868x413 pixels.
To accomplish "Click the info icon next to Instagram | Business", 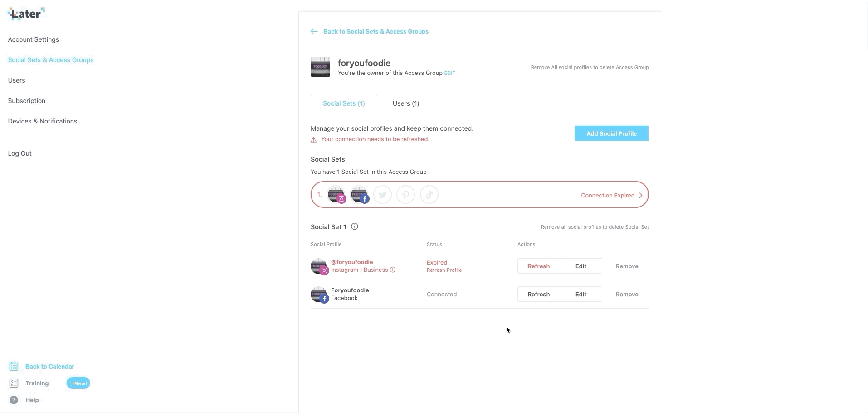I will (393, 270).
